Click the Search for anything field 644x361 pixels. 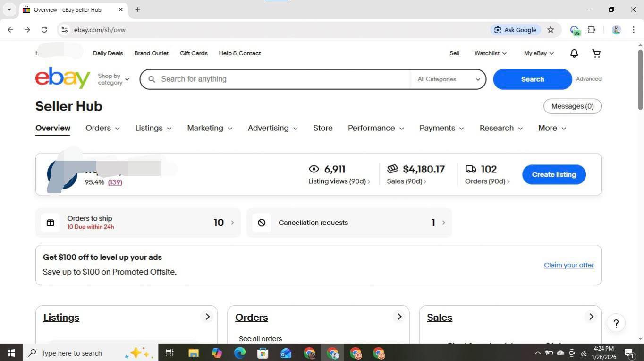tap(274, 79)
